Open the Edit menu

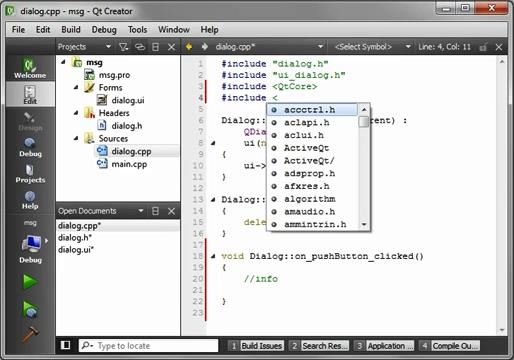43,30
